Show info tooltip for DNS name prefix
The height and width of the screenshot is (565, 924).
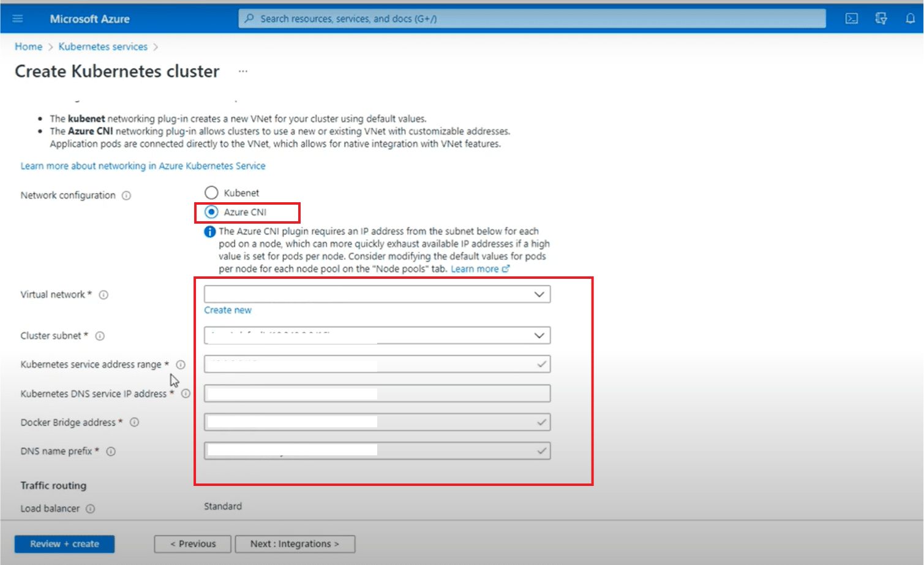(111, 452)
